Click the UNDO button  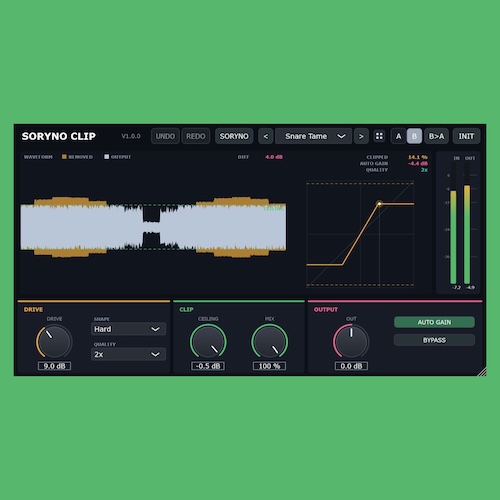(165, 136)
